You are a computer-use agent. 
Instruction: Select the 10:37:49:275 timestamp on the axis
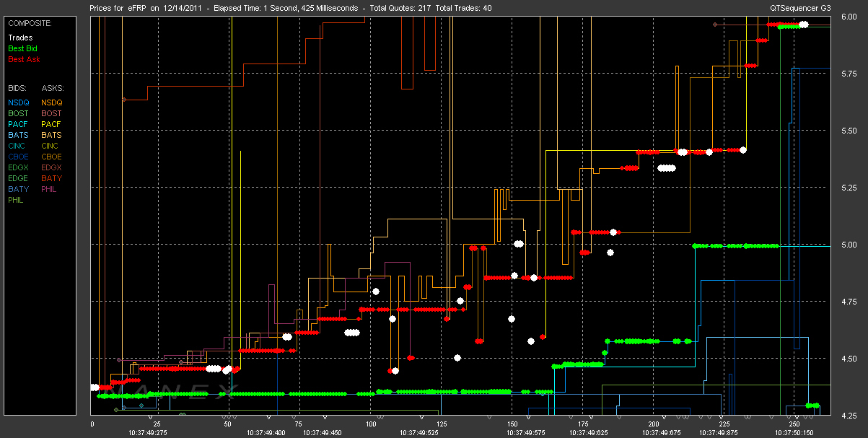pyautogui.click(x=147, y=432)
